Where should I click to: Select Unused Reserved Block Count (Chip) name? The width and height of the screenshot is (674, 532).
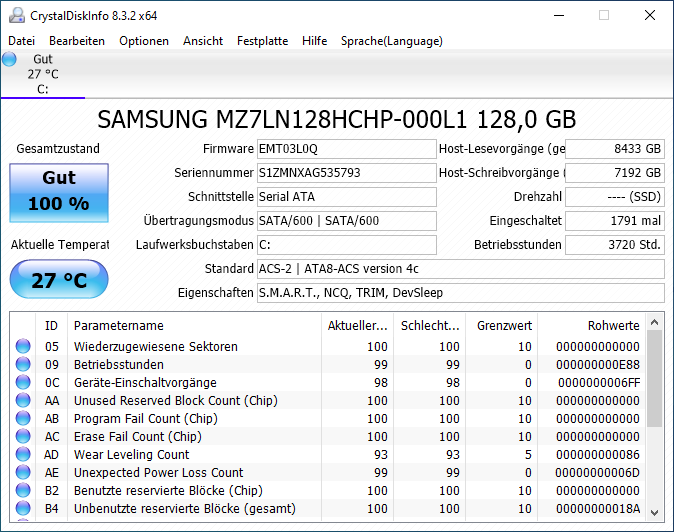tap(176, 401)
